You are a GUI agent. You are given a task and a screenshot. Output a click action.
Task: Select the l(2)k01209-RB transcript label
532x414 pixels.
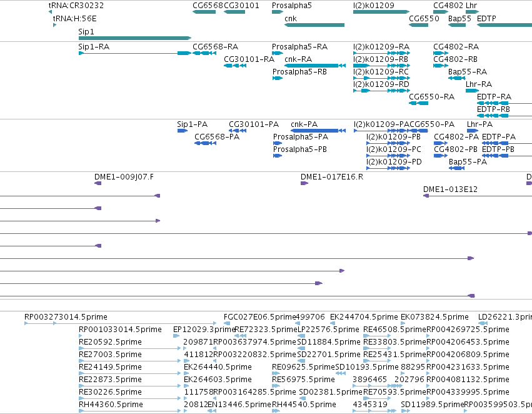[x=381, y=59]
